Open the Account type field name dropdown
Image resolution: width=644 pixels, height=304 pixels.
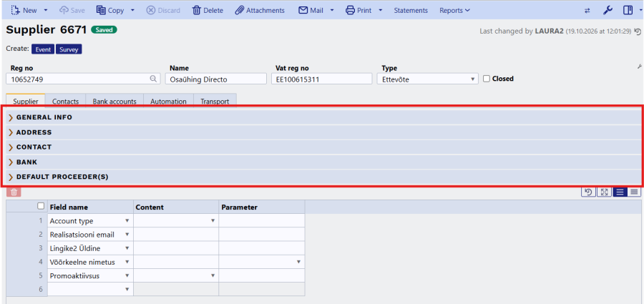(x=127, y=220)
